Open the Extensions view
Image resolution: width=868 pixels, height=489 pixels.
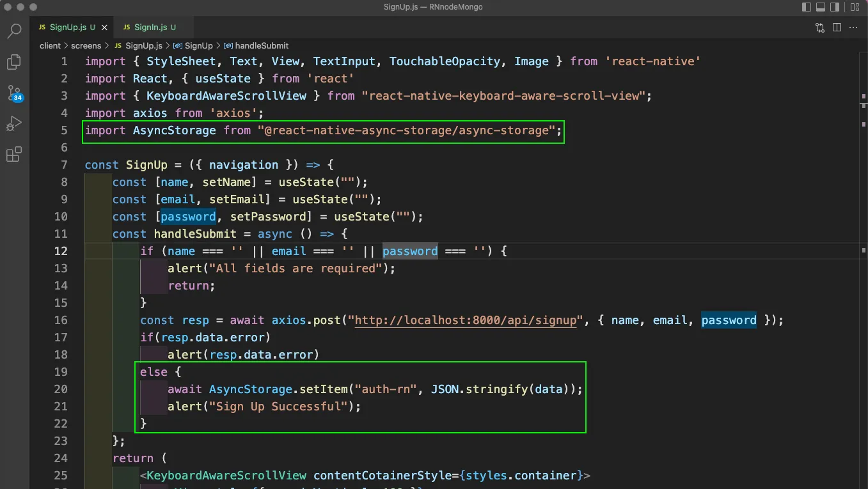(14, 154)
